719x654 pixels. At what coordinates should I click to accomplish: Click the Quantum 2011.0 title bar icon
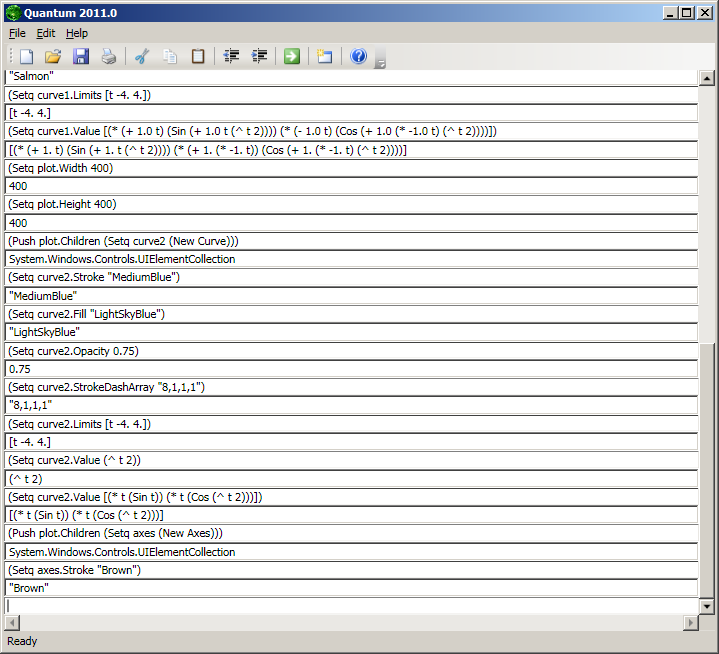[x=13, y=13]
